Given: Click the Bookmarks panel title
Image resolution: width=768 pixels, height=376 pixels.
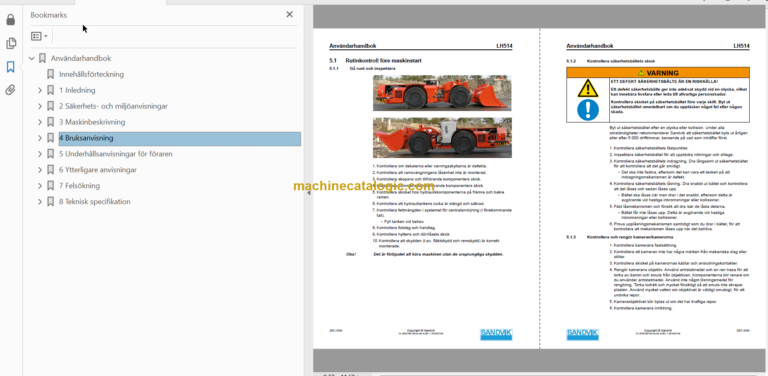Looking at the screenshot, I should click(x=48, y=15).
